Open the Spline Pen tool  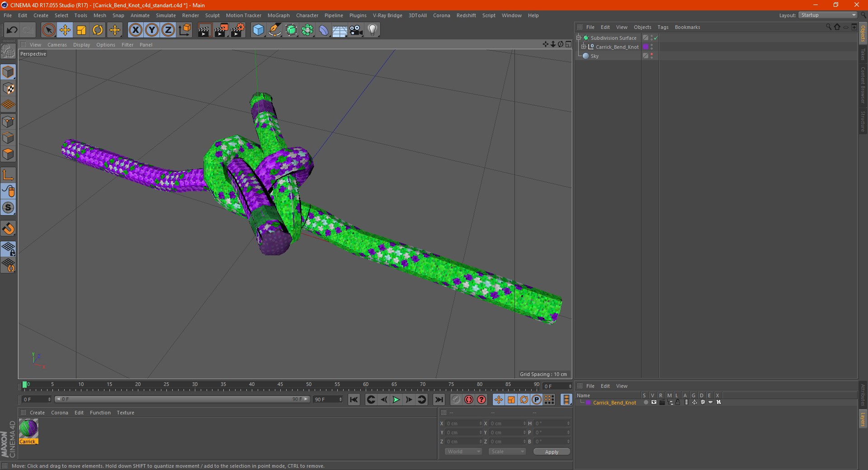click(275, 30)
